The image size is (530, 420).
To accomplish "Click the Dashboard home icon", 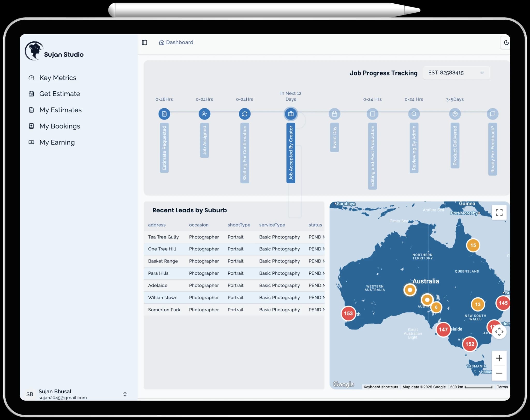I will 162,42.
